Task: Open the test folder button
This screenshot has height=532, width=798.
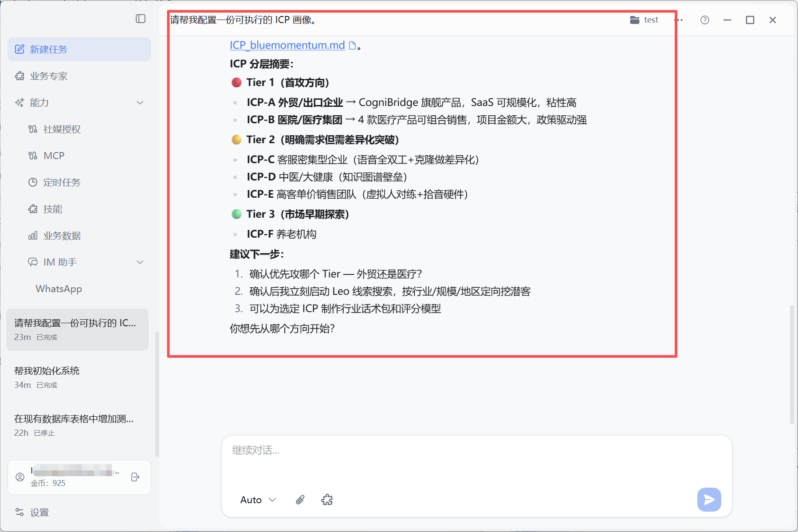Action: [x=644, y=20]
